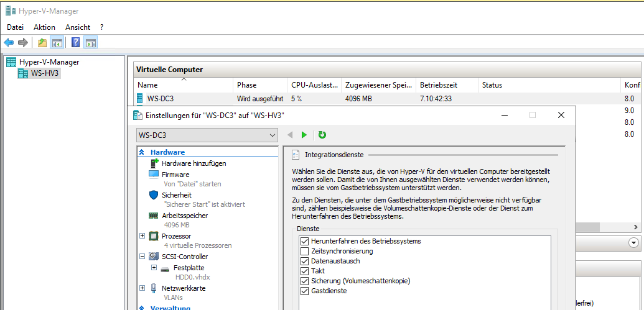This screenshot has width=644, height=310.
Task: Refresh the settings with green circular icon
Action: coord(322,135)
